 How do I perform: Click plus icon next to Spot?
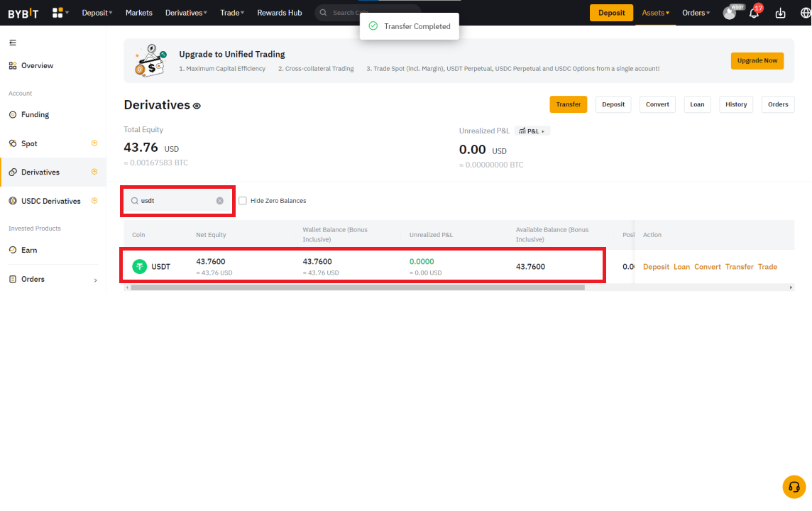pyautogui.click(x=94, y=143)
